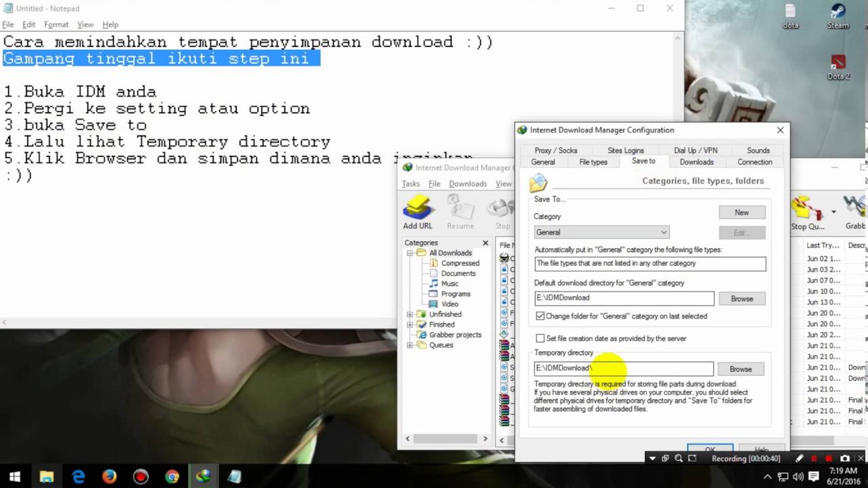
Task: Click the 'Last Try...' column header
Action: pos(823,245)
